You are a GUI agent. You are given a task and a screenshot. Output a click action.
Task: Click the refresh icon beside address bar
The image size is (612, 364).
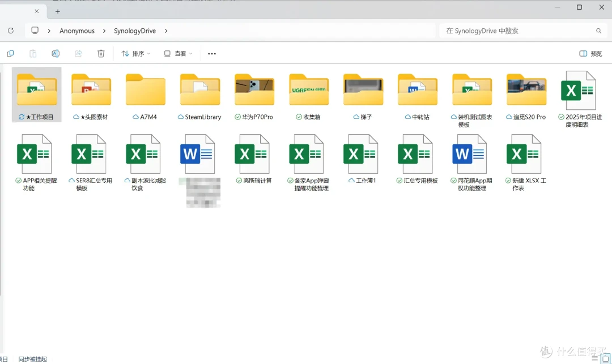[11, 31]
